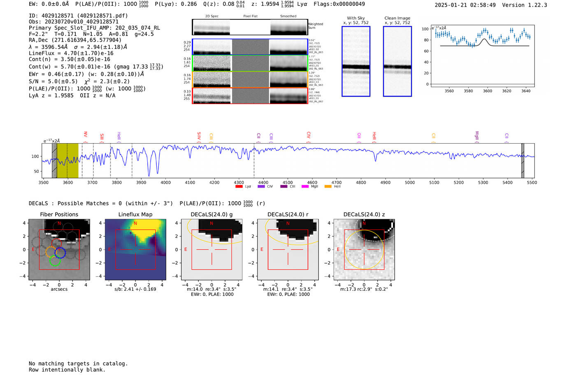Open the DECaLS(24.0) g image
Image resolution: width=576 pixels, height=392 pixels.
point(212,250)
